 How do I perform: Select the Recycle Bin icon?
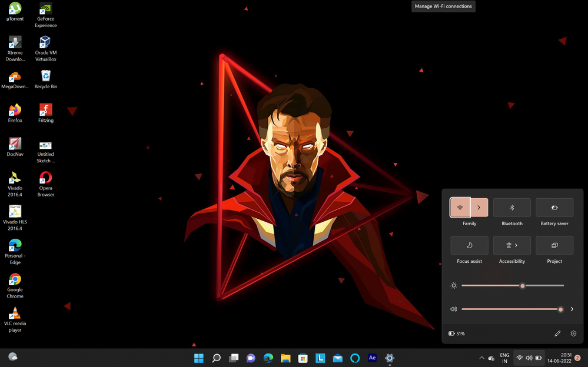point(46,79)
